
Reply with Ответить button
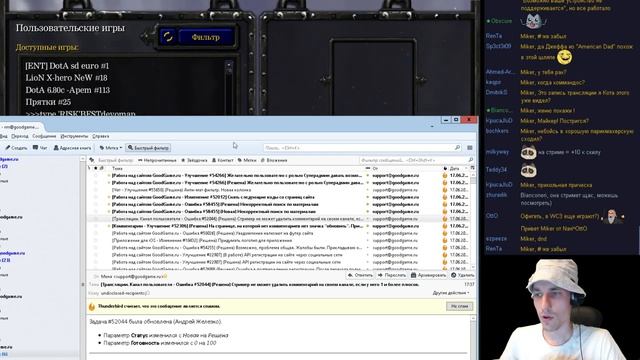tap(360, 276)
